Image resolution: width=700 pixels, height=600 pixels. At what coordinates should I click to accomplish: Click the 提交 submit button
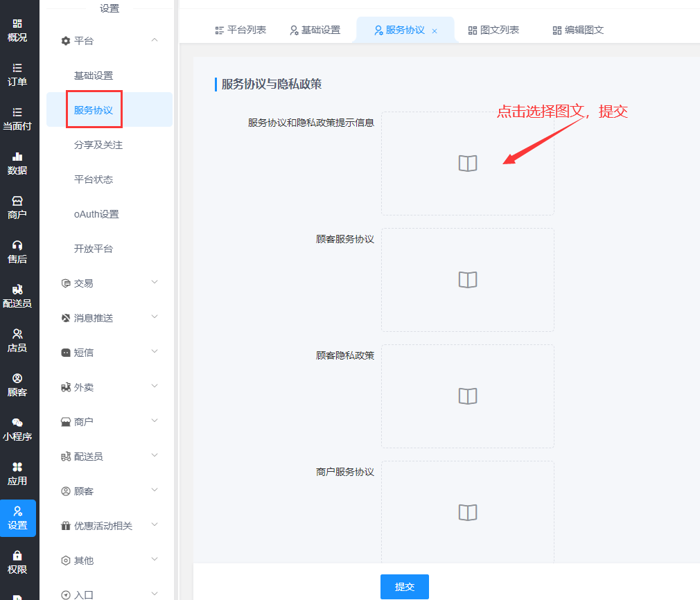coord(405,587)
